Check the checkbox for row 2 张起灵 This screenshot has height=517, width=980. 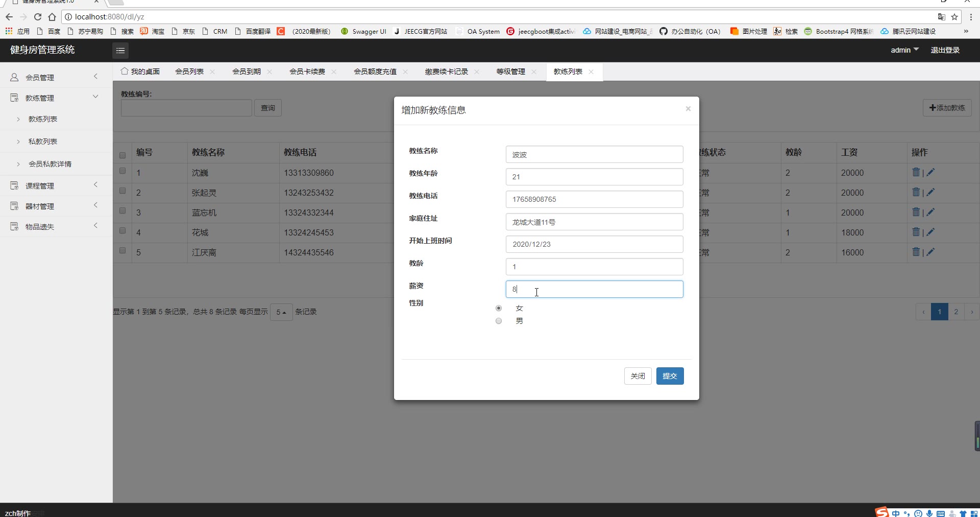122,191
